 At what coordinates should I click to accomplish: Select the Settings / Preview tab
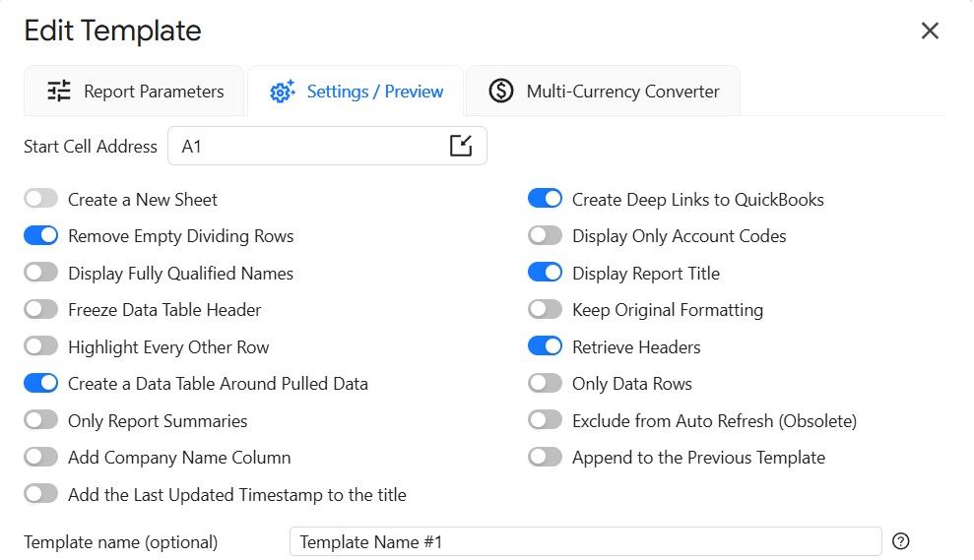tap(356, 92)
